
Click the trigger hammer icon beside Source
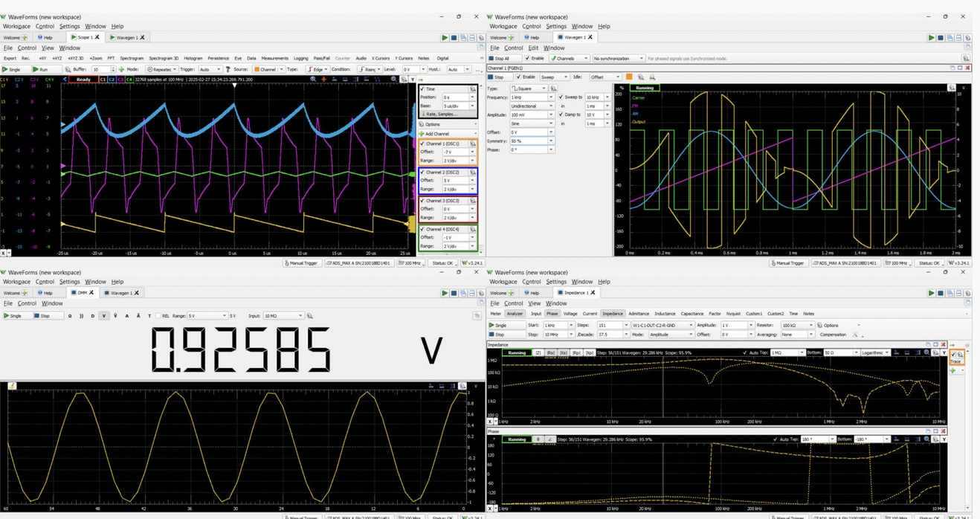(x=228, y=69)
